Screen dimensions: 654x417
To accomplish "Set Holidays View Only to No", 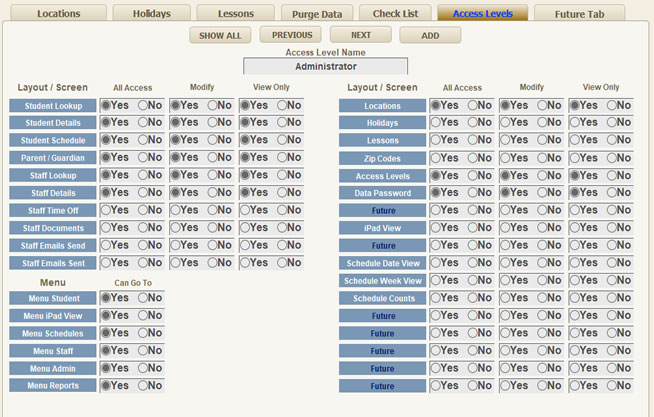I will coord(612,122).
